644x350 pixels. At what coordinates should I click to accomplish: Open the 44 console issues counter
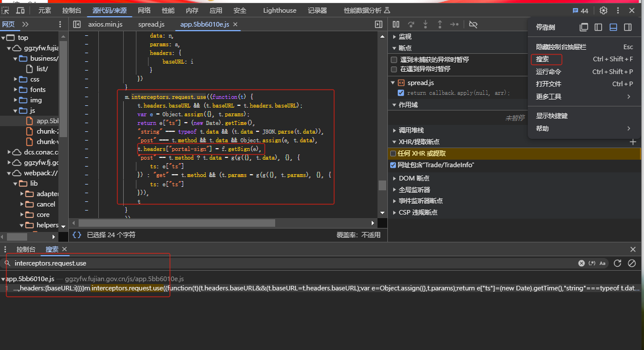(580, 10)
